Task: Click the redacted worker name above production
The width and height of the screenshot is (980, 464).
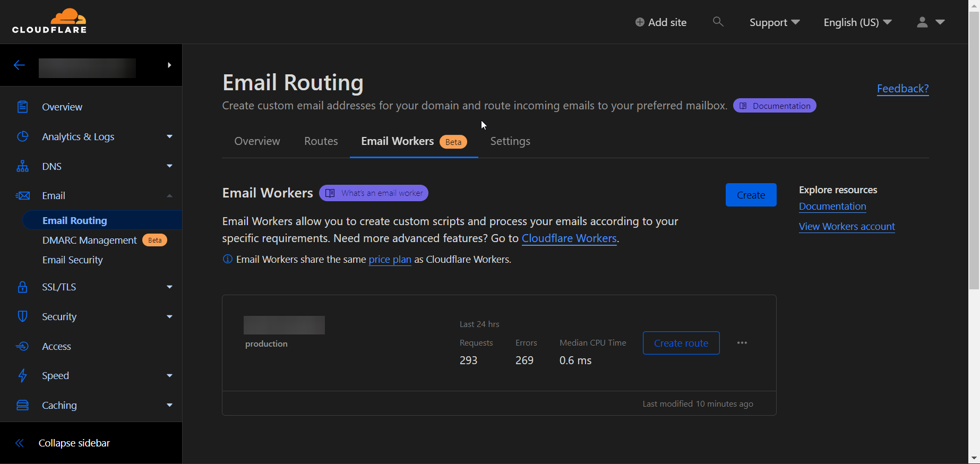Action: [284, 325]
